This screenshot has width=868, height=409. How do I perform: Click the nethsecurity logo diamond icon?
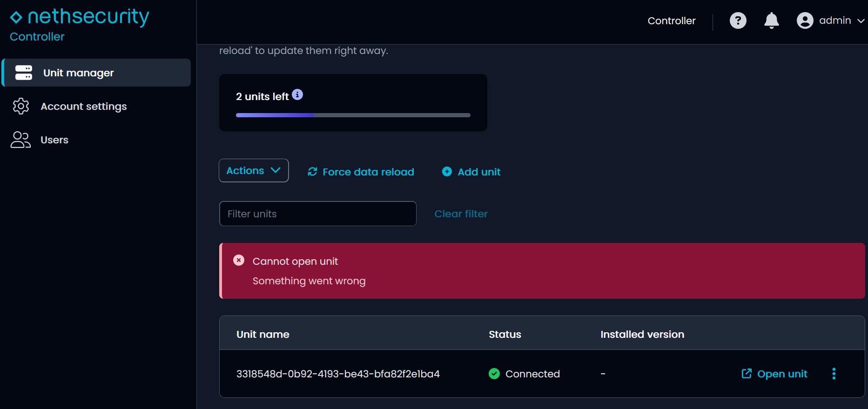[16, 17]
